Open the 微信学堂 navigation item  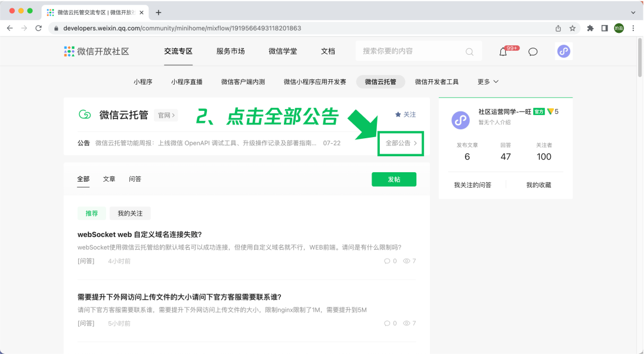pos(283,51)
